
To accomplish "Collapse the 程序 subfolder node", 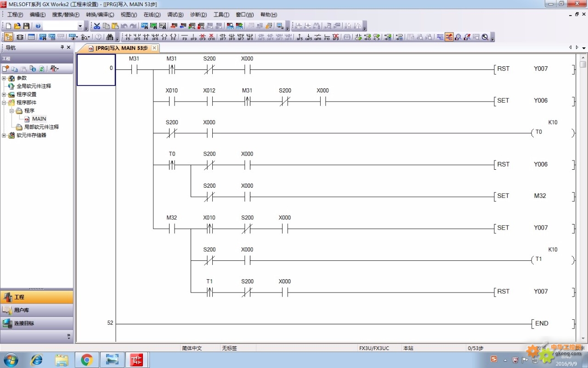I will pos(12,111).
